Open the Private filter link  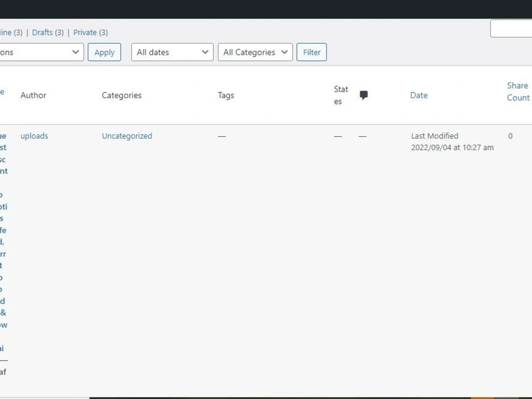(85, 32)
